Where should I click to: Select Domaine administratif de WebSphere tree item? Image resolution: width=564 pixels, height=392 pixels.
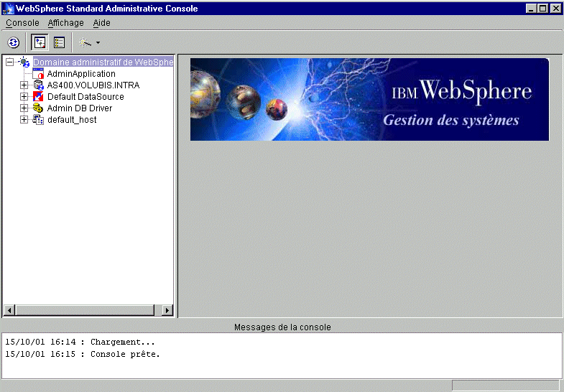(103, 62)
